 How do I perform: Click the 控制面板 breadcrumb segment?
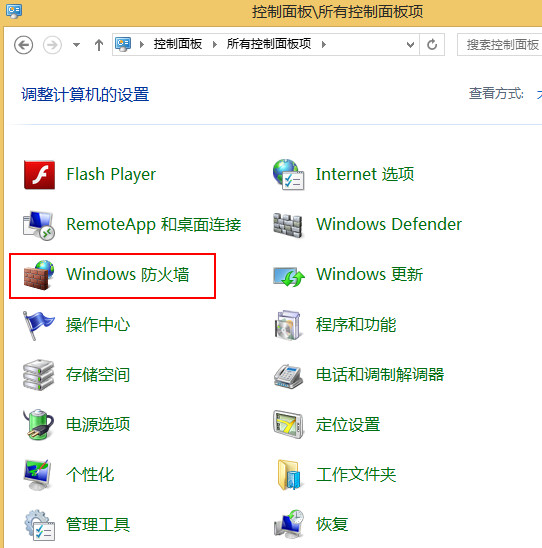[178, 44]
